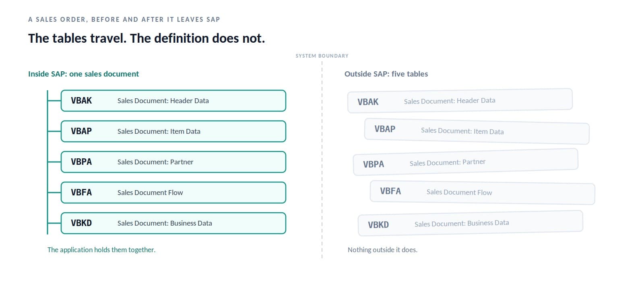644x282 pixels.
Task: Select the VBPA card inside SAP
Action: [173, 162]
